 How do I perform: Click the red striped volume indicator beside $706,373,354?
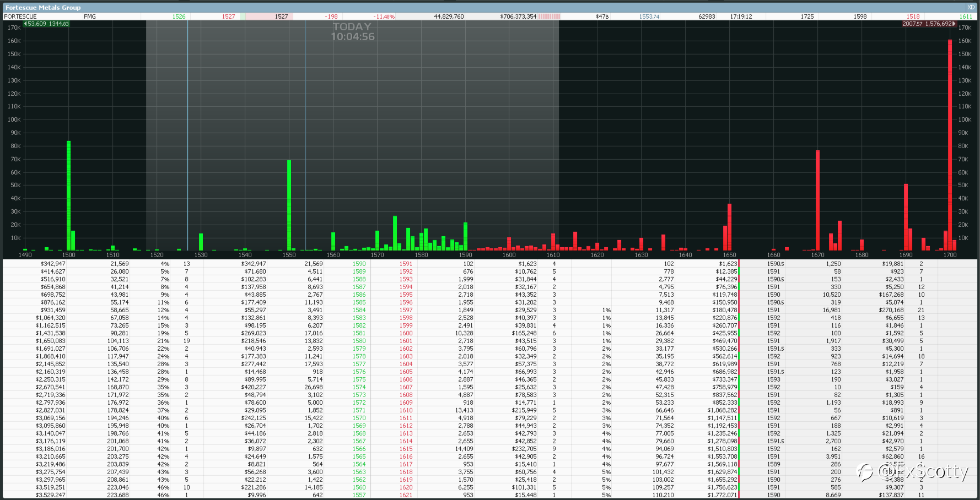(550, 17)
